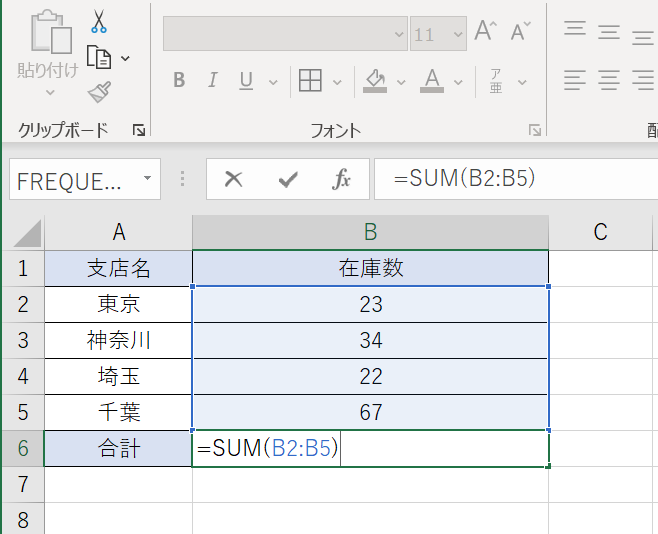
Task: Toggle Underline formatting
Action: [x=245, y=80]
